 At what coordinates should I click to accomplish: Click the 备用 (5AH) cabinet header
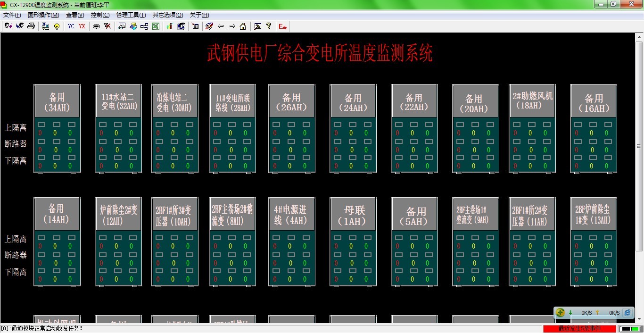pos(414,214)
